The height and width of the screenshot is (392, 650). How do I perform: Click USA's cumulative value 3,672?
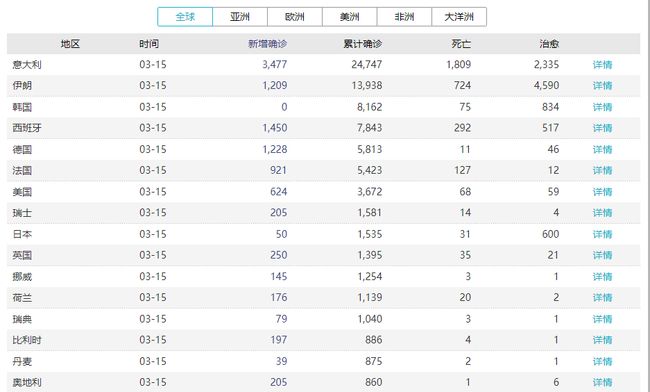point(369,192)
